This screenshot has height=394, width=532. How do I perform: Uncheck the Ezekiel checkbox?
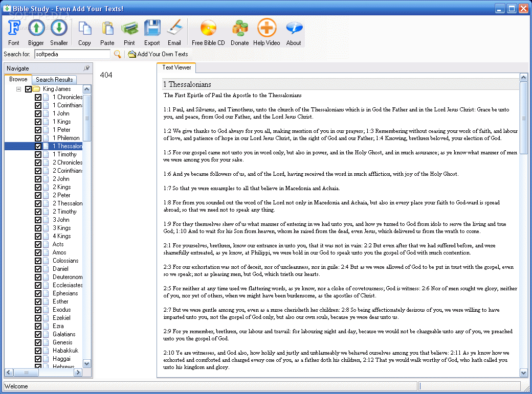tap(38, 318)
